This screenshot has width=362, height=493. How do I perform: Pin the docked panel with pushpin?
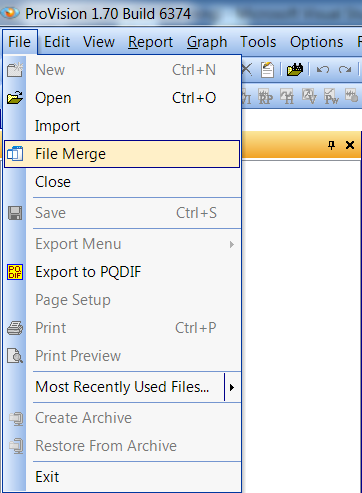[331, 145]
